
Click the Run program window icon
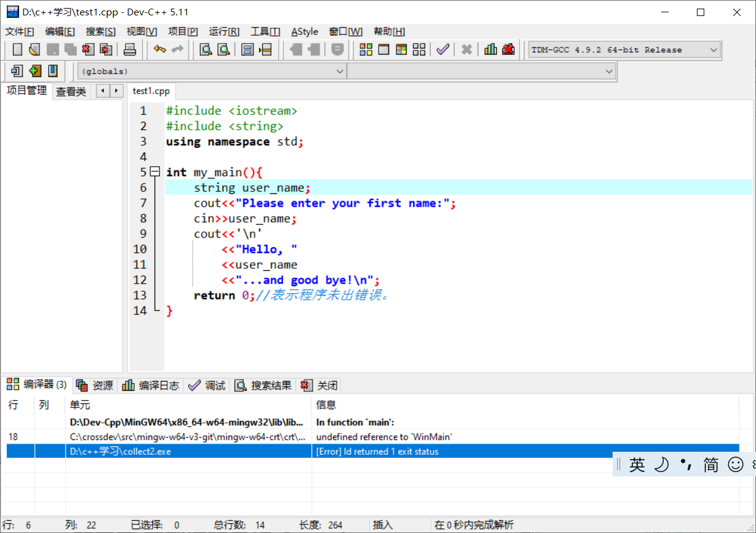(x=384, y=50)
